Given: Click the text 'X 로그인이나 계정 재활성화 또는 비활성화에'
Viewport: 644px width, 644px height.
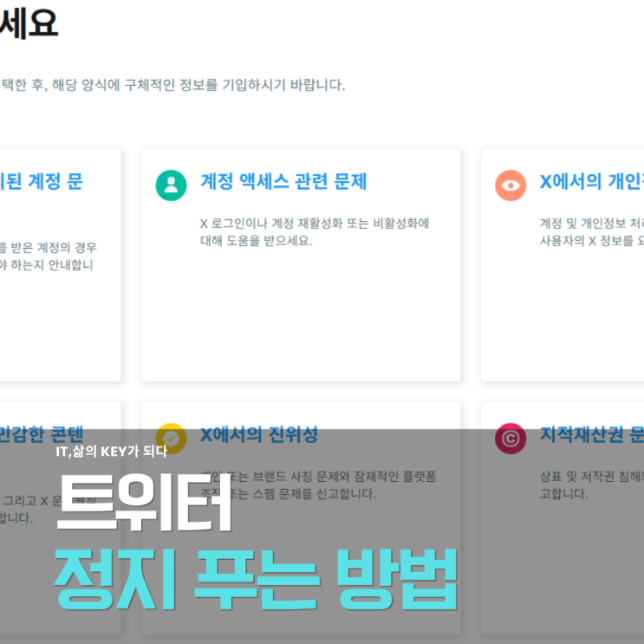Looking at the screenshot, I should [x=315, y=224].
